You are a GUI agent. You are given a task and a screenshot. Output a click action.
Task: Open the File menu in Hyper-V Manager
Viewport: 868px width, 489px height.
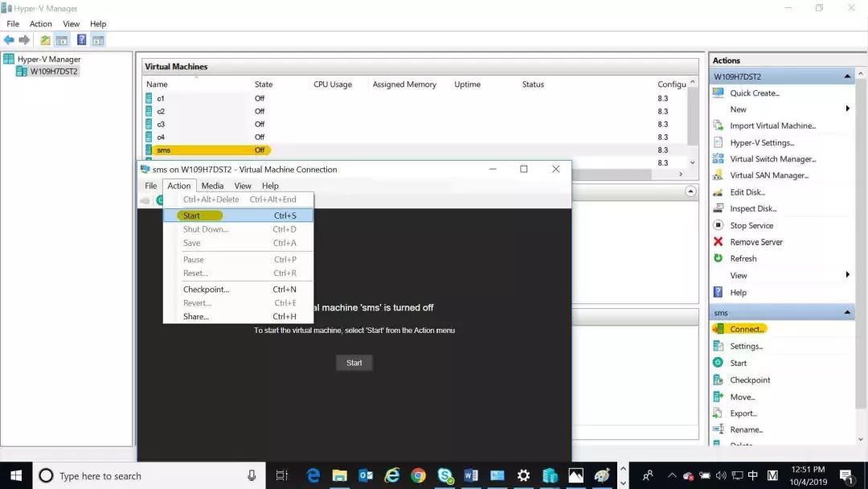[13, 24]
